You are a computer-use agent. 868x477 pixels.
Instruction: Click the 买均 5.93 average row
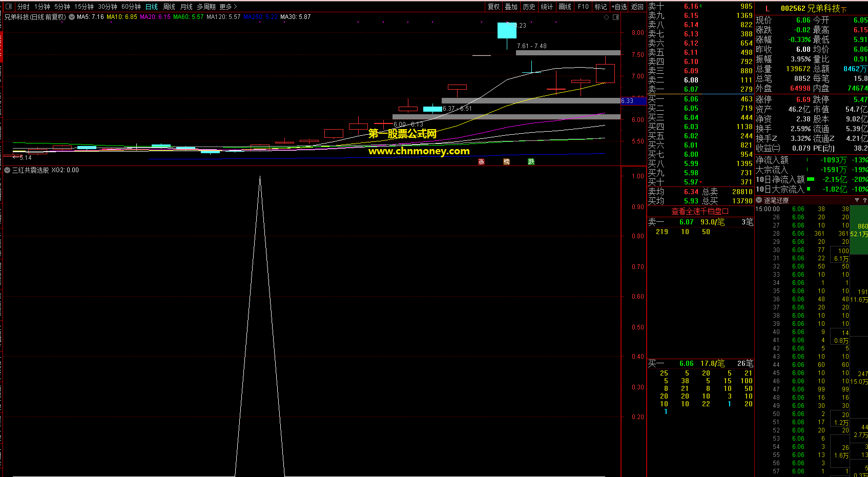pyautogui.click(x=700, y=201)
